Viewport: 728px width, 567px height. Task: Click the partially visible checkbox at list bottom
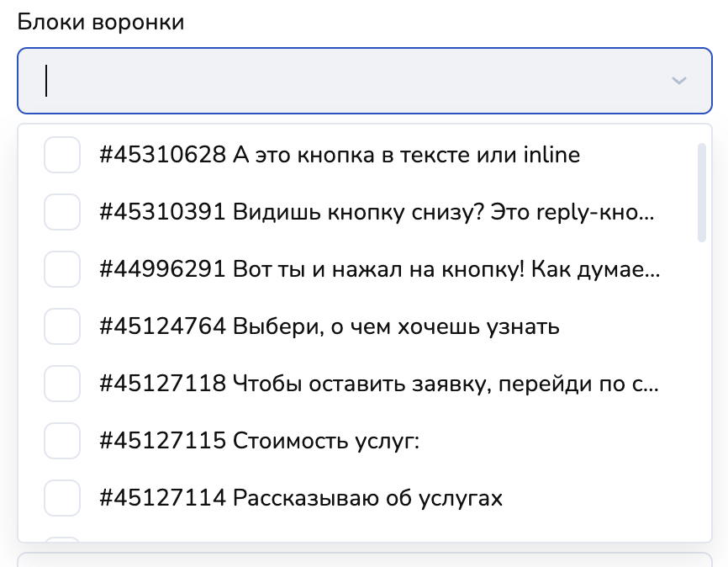(62, 539)
